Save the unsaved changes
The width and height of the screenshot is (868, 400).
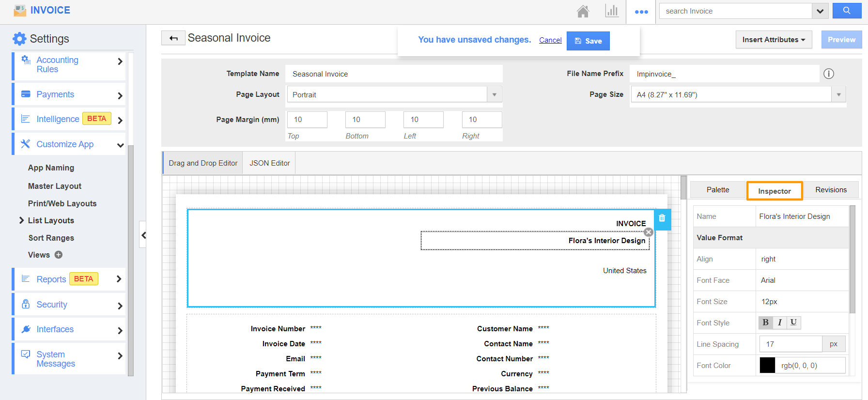(588, 41)
